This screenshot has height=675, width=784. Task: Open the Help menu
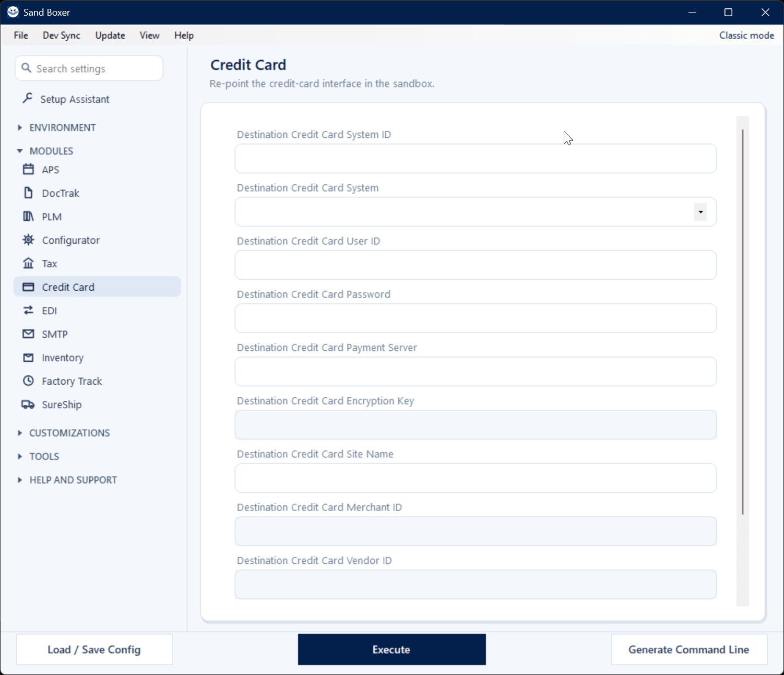pyautogui.click(x=184, y=35)
